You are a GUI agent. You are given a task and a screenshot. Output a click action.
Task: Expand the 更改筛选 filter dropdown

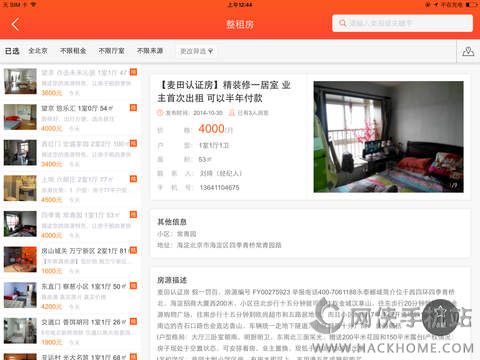196,51
